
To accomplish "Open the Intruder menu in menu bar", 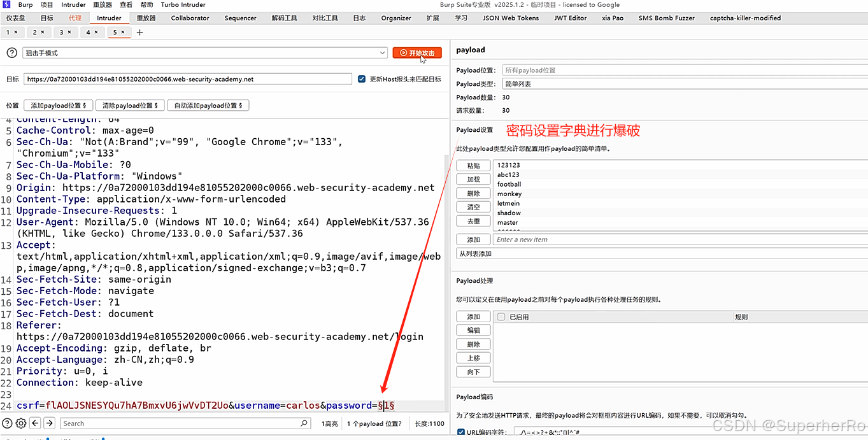I will pyautogui.click(x=73, y=4).
